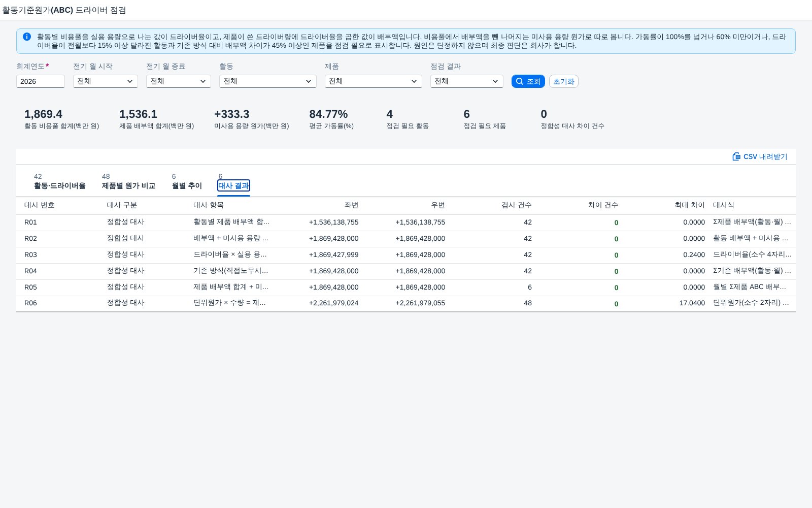Click 좌변 value +1,869,427,999
This screenshot has height=508, width=812.
[333, 255]
